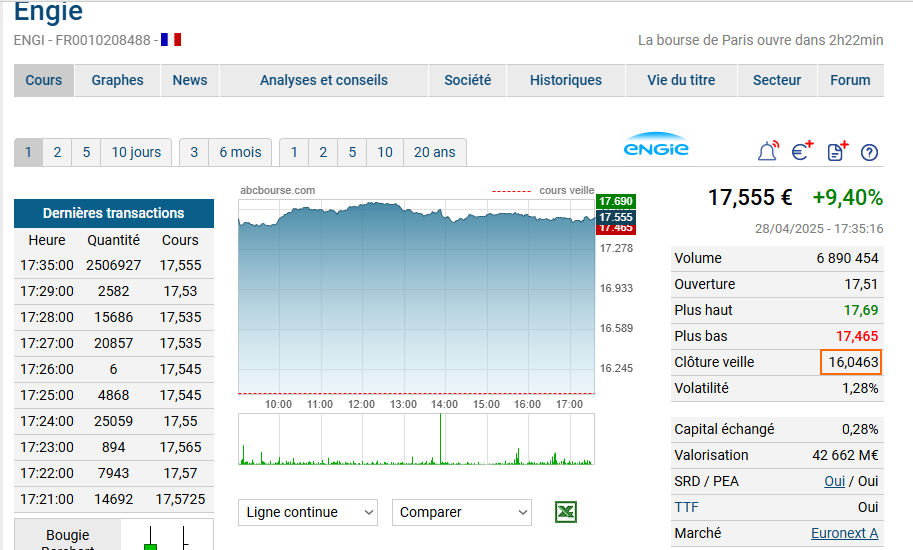Click the 17,5725 price at 17:21:00
Image resolution: width=913 pixels, height=550 pixels.
coord(181,499)
